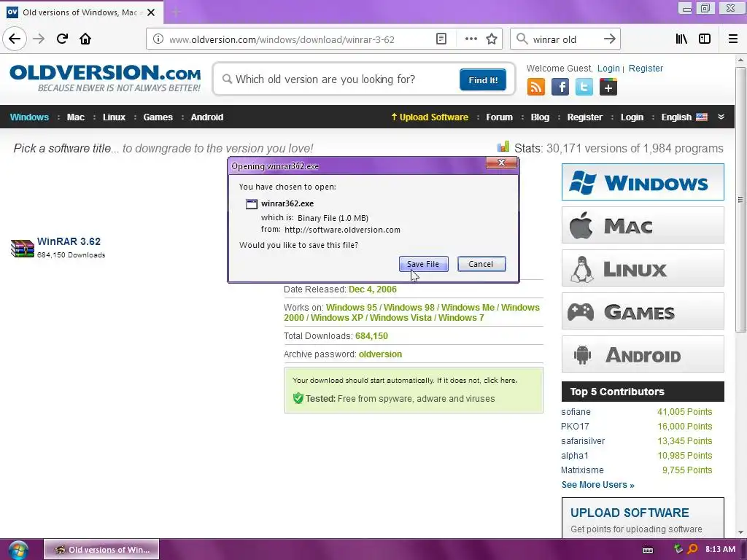Click the tray search magnifier icon
This screenshot has width=747, height=560.
(693, 550)
